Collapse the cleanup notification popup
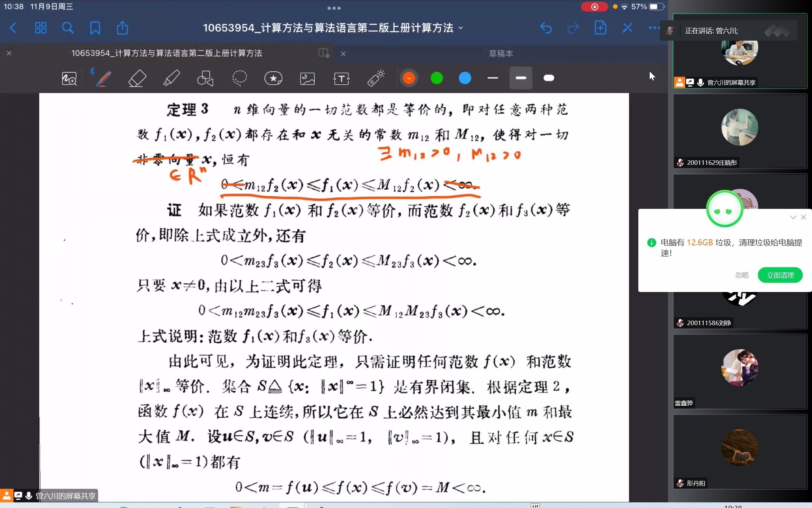Image resolution: width=812 pixels, height=508 pixels. click(792, 217)
